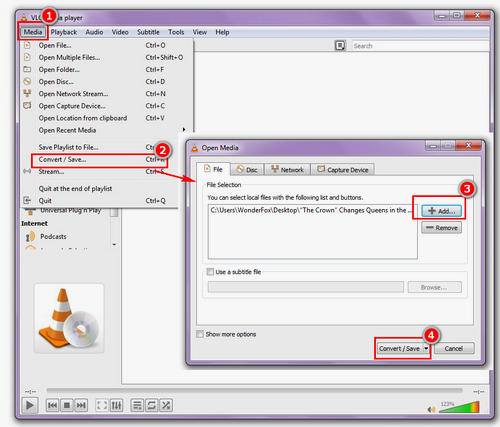This screenshot has height=427, width=500.
Task: Toggle fullscreen mode icon
Action: pos(102,405)
